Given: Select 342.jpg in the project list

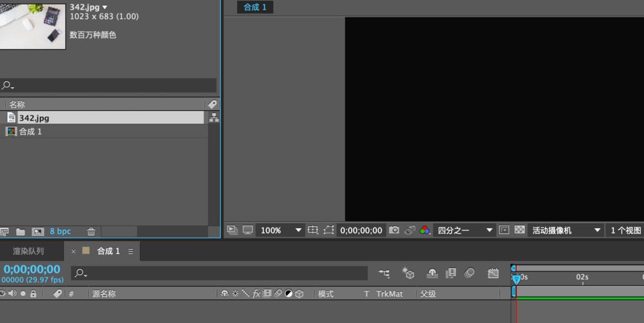Looking at the screenshot, I should 34,118.
